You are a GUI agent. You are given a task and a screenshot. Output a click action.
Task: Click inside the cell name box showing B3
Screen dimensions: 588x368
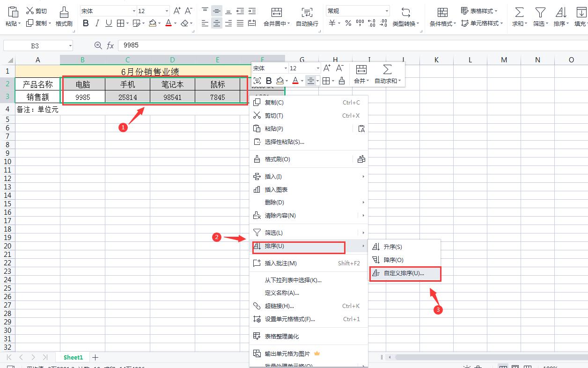click(34, 45)
